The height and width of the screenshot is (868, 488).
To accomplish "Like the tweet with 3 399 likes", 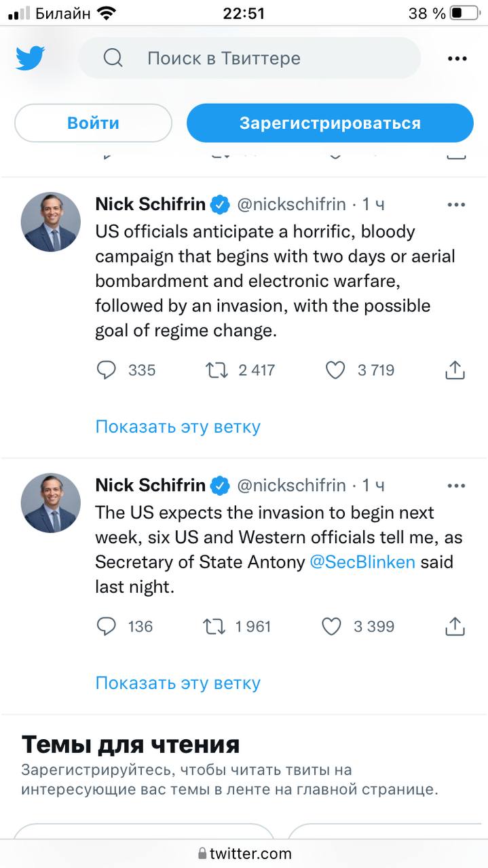I will point(331,627).
